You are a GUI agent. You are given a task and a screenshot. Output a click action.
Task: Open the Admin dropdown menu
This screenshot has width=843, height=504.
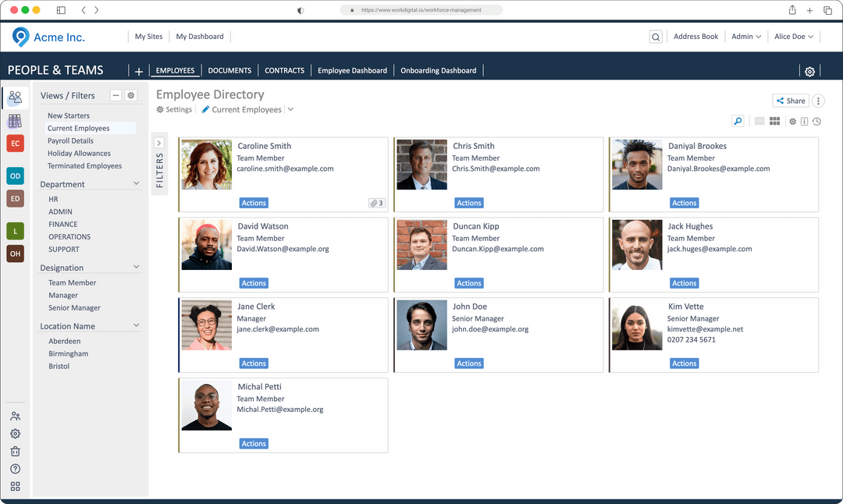coord(745,36)
